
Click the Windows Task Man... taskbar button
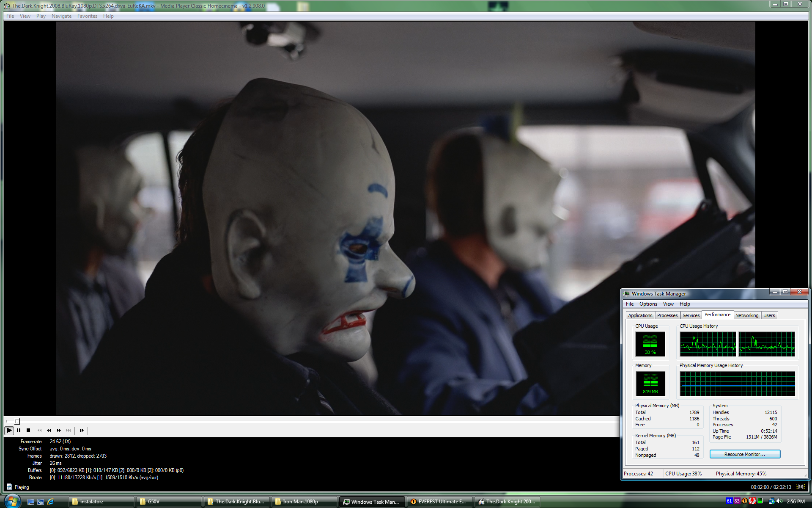(372, 502)
